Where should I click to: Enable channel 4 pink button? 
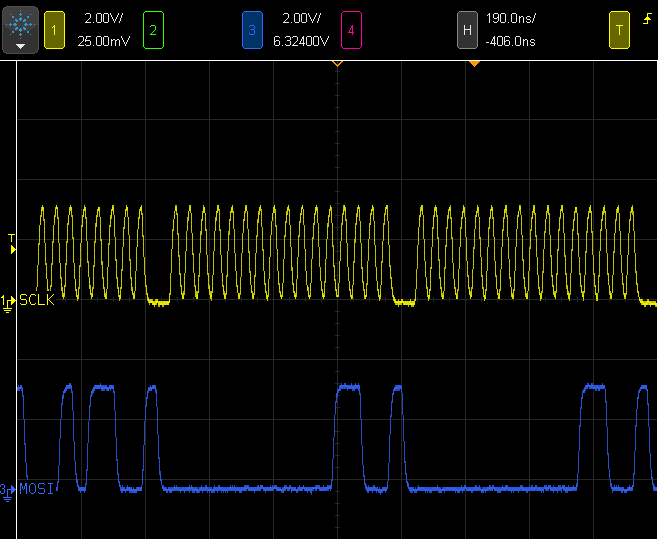tap(350, 30)
